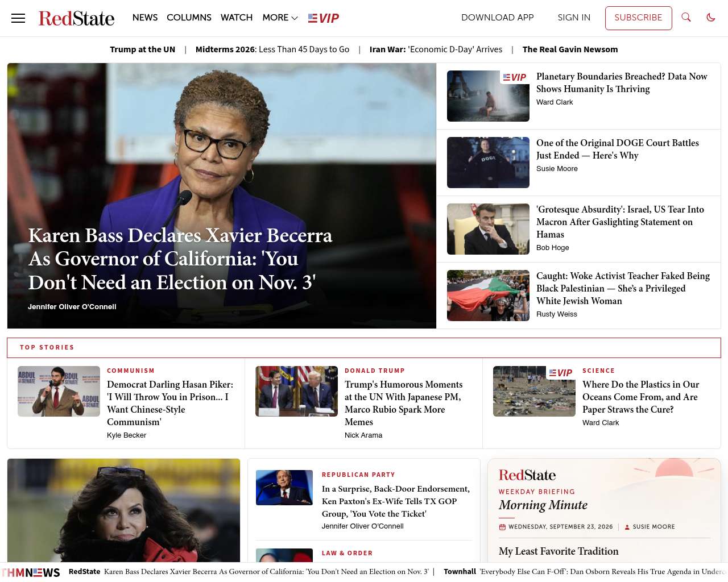Open DOWNLOAD APP link
Image resolution: width=728 pixels, height=582 pixels.
coord(498,18)
